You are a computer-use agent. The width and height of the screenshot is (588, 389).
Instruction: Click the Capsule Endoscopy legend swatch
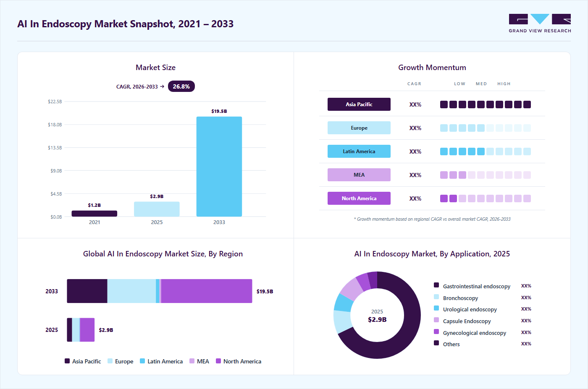[436, 320]
